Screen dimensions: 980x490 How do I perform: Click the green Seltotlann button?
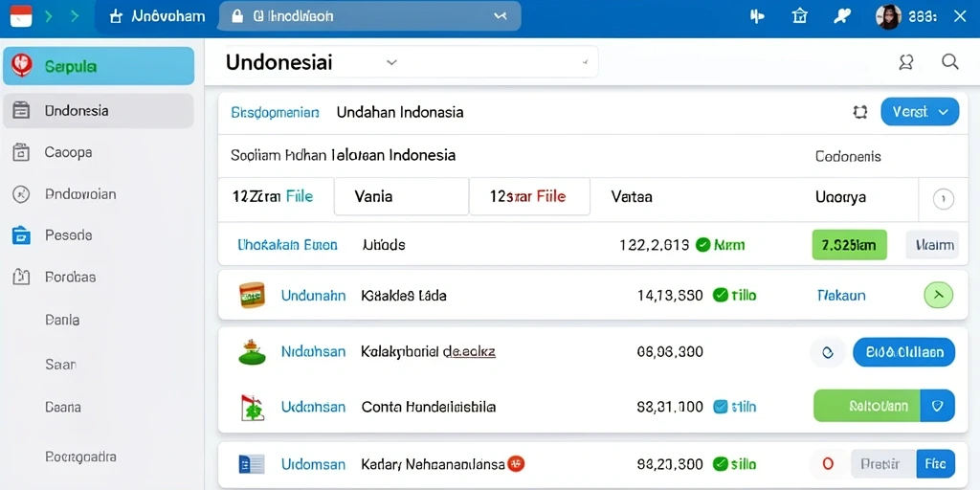tap(867, 406)
